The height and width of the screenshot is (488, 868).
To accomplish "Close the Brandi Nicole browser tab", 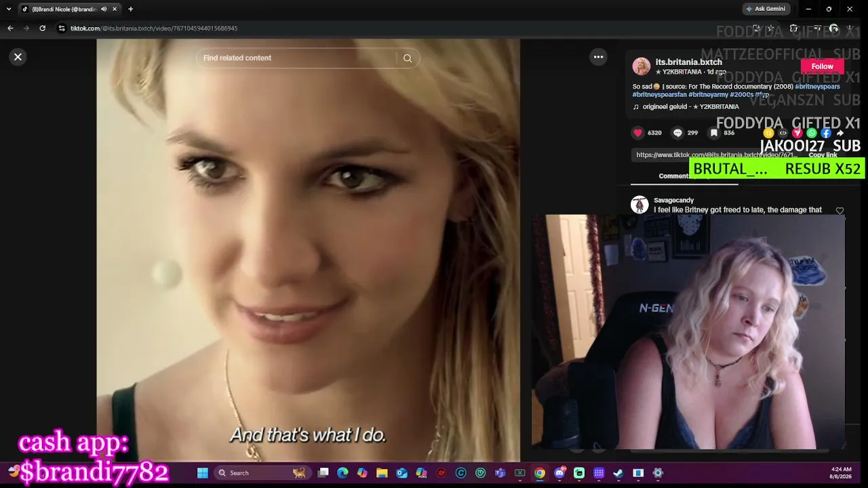I will 115,9.
